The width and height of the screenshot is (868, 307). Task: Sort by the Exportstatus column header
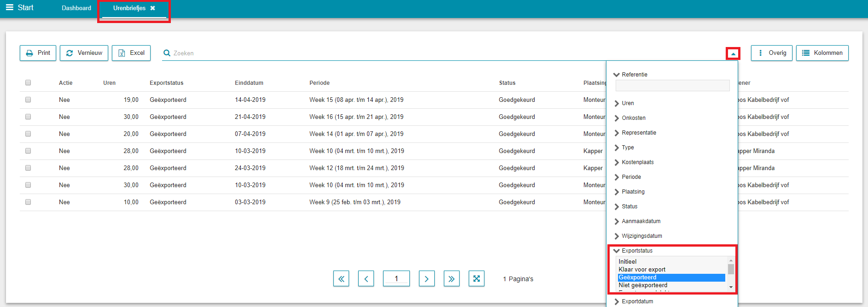point(167,83)
